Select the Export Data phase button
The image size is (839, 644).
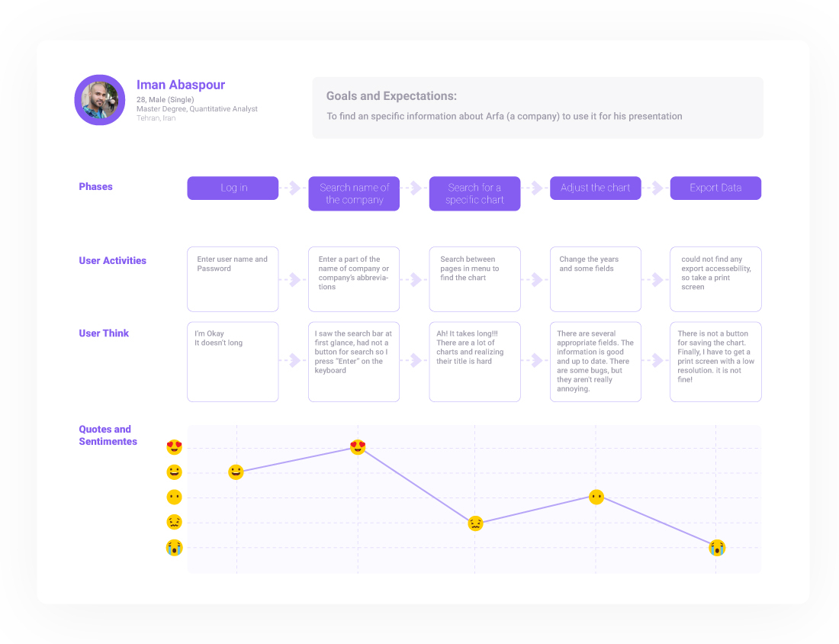click(715, 188)
